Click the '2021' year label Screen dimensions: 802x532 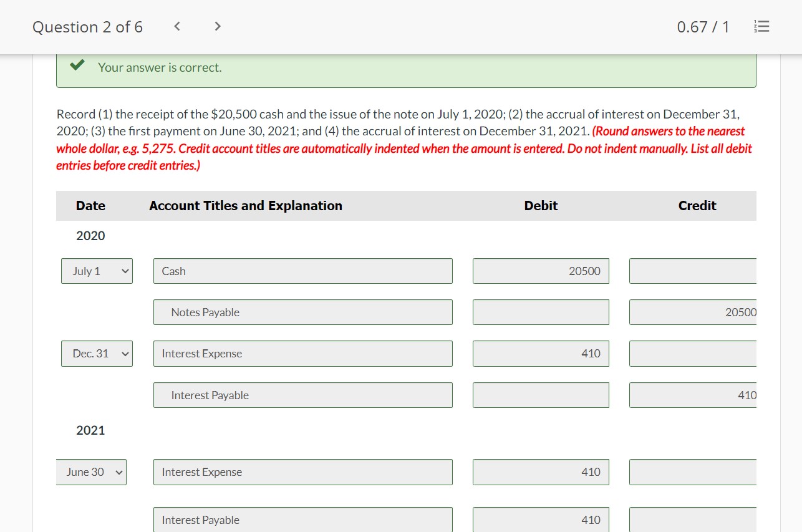point(90,430)
